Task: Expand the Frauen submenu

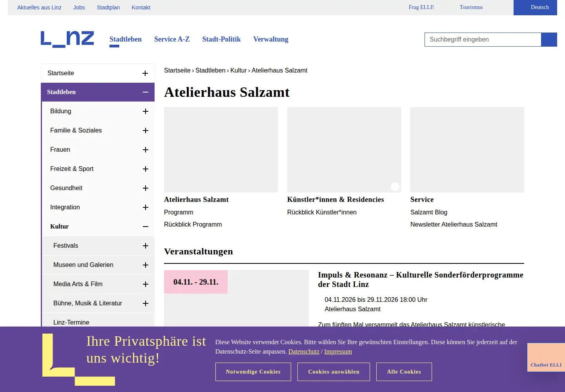Action: click(146, 150)
